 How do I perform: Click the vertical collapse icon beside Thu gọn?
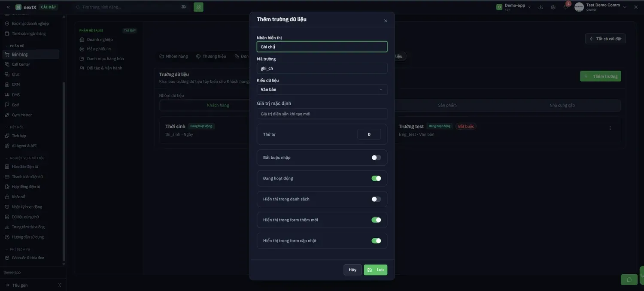click(60, 285)
